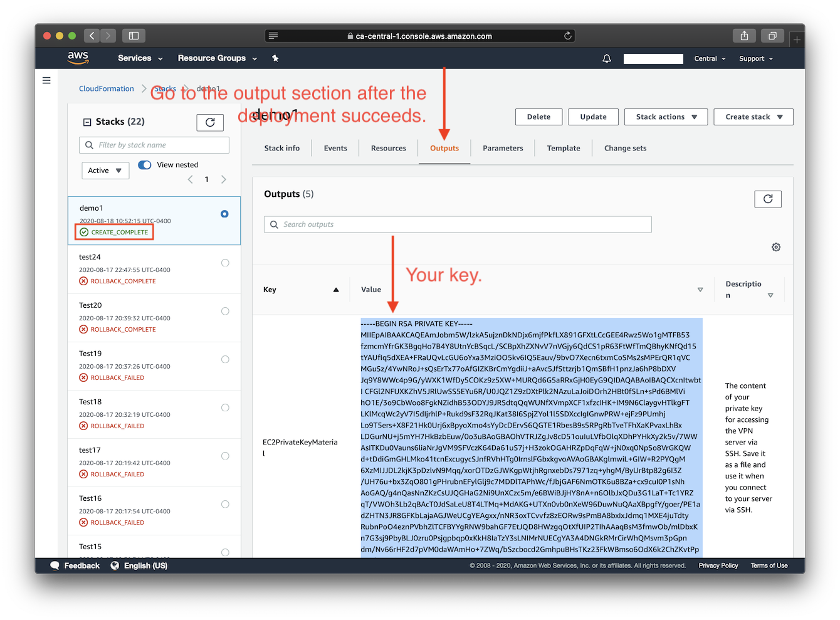Select the Test15 stack radio button
Image resolution: width=840 pixels, height=620 pixels.
[225, 552]
